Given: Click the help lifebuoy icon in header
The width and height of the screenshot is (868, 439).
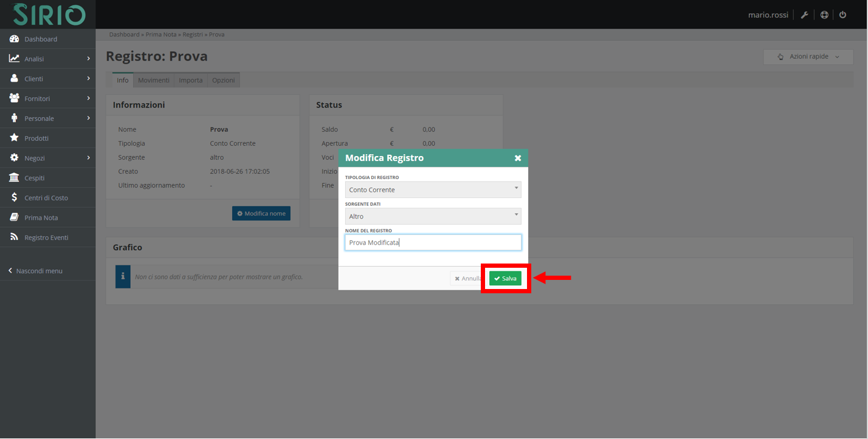Looking at the screenshot, I should click(824, 15).
